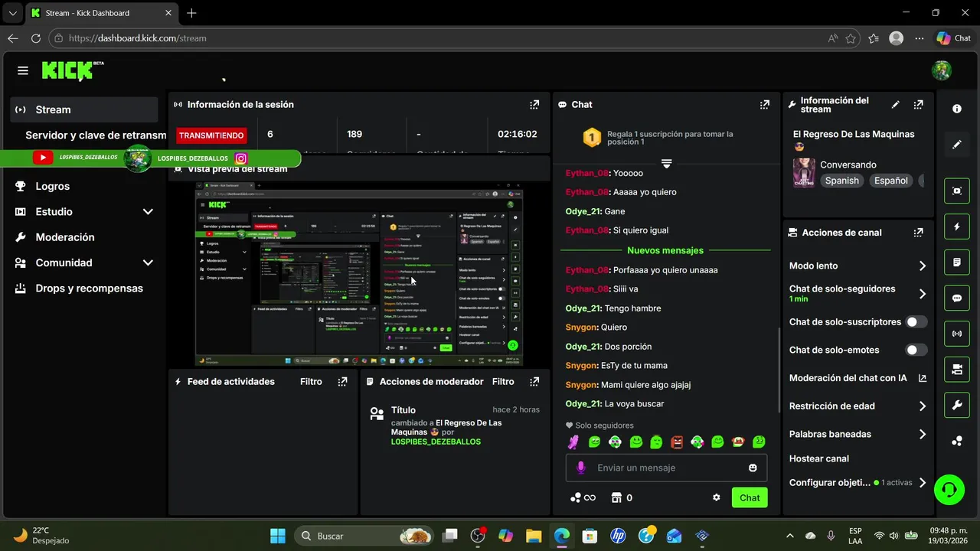Click the three-dots points icon in right sidebar
This screenshot has height=551, width=980.
pyautogui.click(x=957, y=441)
